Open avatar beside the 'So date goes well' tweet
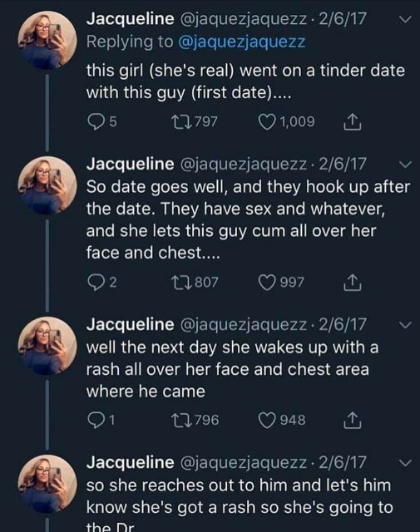The width and height of the screenshot is (420, 532). pos(47,185)
